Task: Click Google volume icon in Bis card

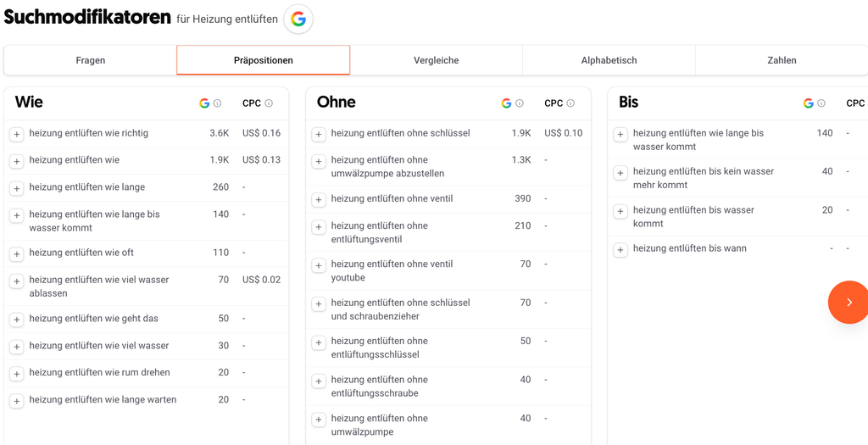Action: coord(808,103)
